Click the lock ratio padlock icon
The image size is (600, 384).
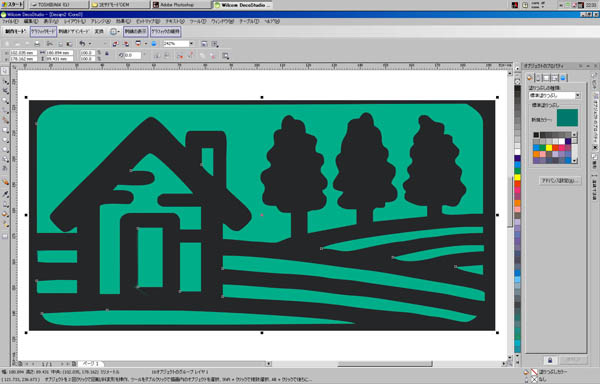click(107, 54)
